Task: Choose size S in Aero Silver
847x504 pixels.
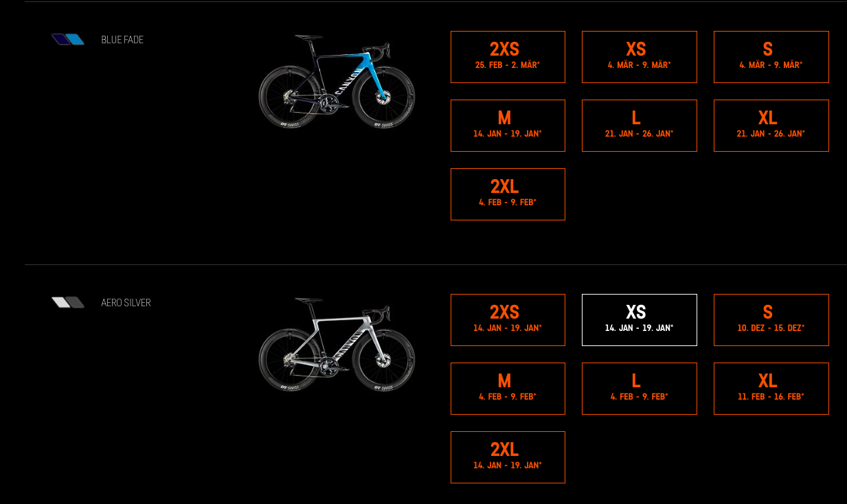Action: tap(771, 320)
